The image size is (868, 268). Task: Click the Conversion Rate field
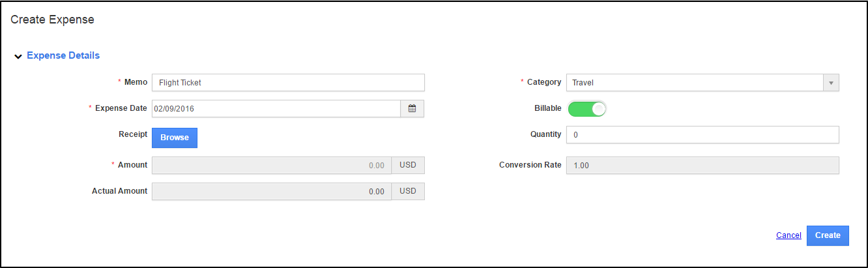[702, 166]
